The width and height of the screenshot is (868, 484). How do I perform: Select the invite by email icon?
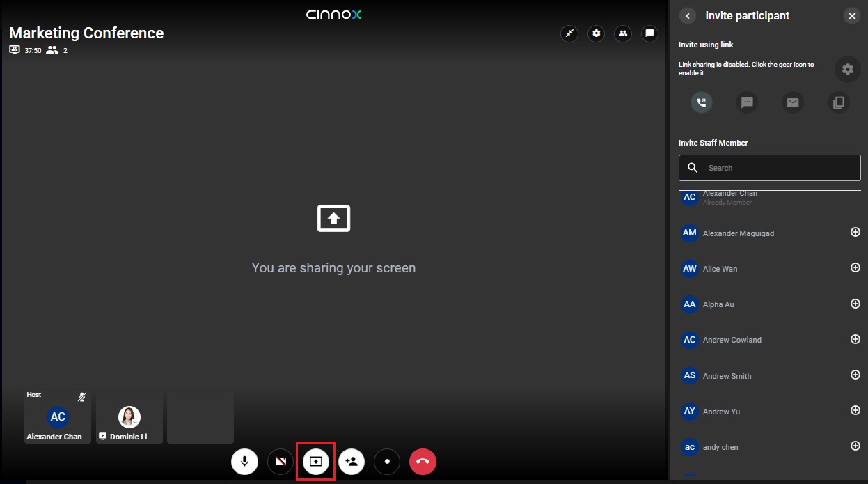point(793,103)
